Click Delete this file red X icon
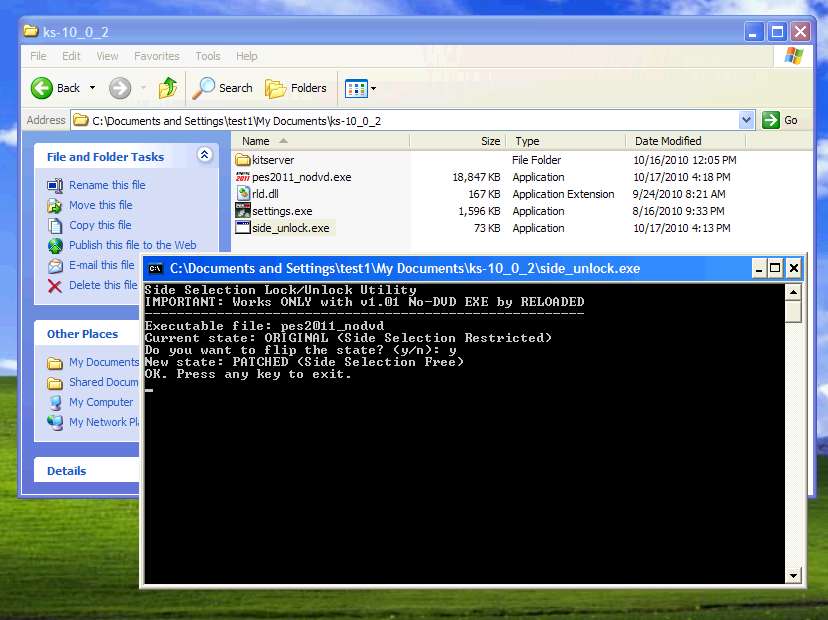 [x=55, y=286]
